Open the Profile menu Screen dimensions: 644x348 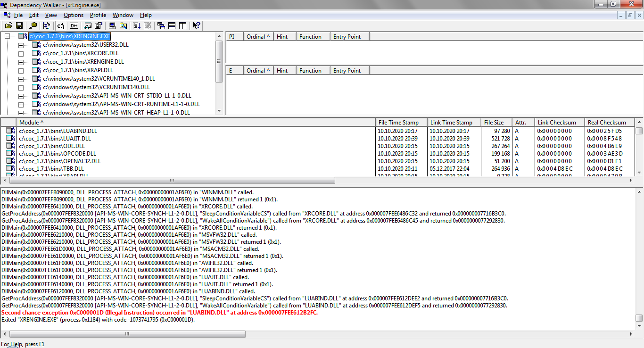point(98,15)
